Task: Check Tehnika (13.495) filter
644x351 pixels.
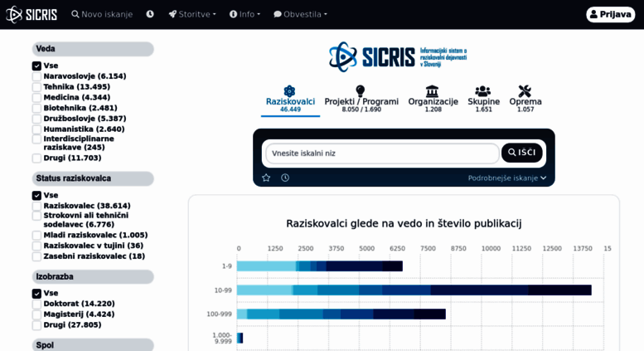Action: [36, 87]
